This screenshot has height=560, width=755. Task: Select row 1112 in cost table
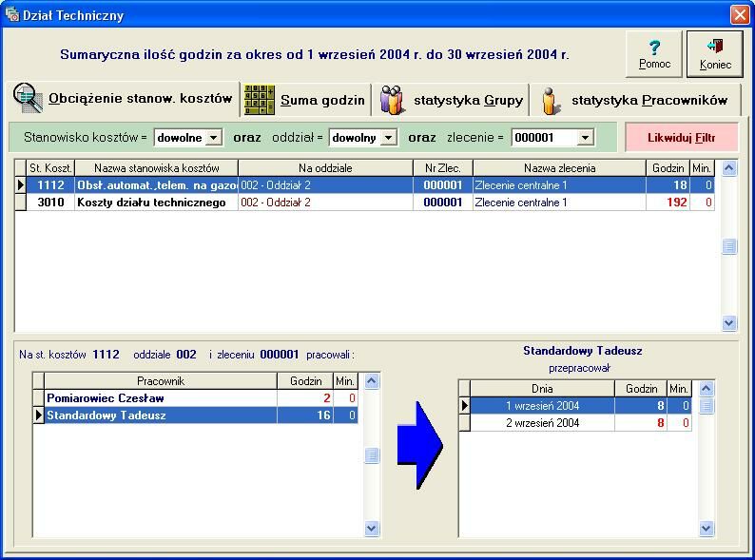tap(364, 185)
